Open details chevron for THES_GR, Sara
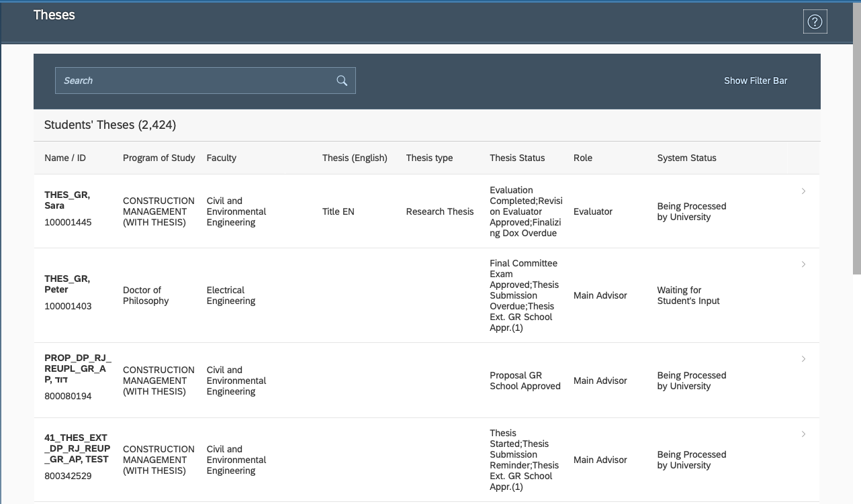861x504 pixels. (803, 191)
